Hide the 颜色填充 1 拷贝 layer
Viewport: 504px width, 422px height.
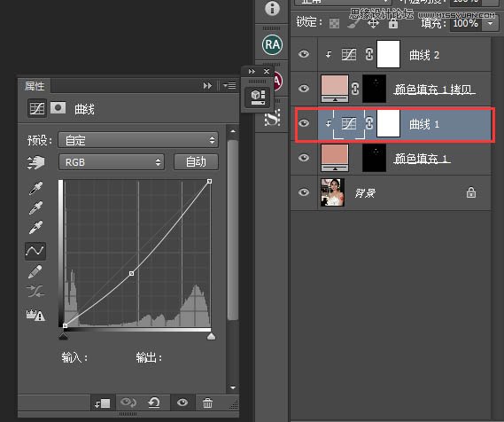(x=304, y=89)
